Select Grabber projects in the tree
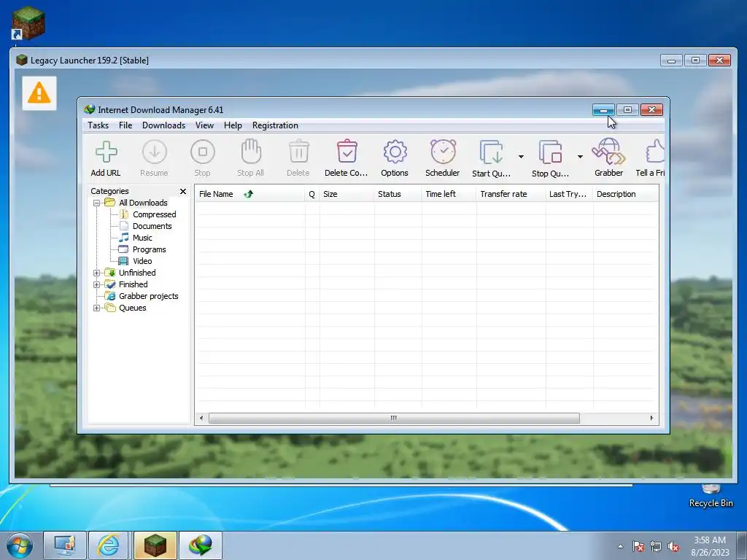Image resolution: width=747 pixels, height=560 pixels. [x=148, y=296]
